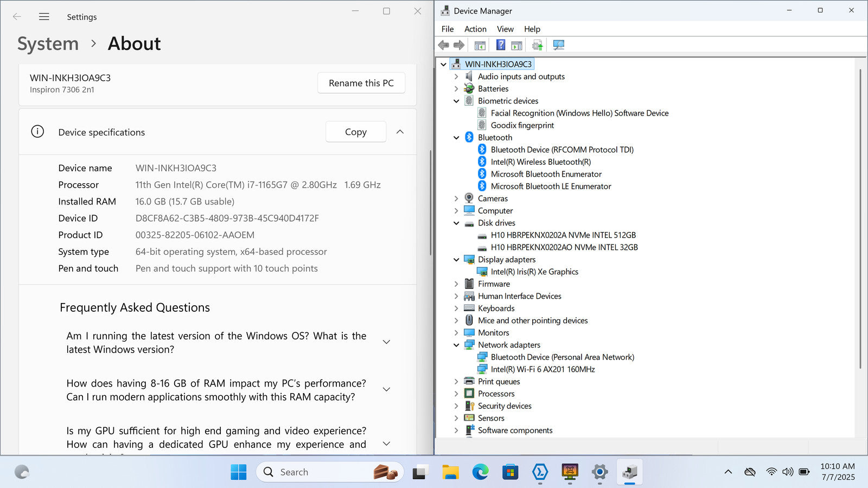Click the Device Manager vertical scrollbar
This screenshot has width=868, height=488.
coord(860,219)
